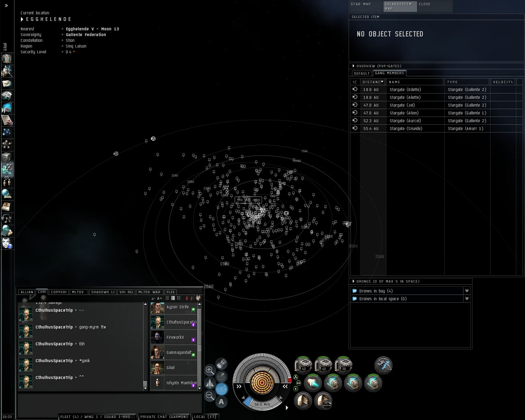Open the Local [17] chat button

tap(205, 417)
